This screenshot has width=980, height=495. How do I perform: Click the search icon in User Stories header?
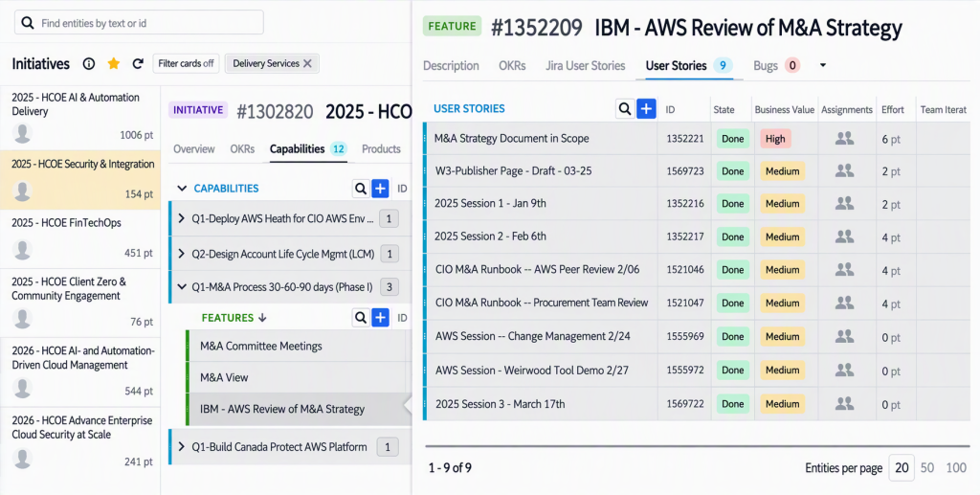coord(624,109)
